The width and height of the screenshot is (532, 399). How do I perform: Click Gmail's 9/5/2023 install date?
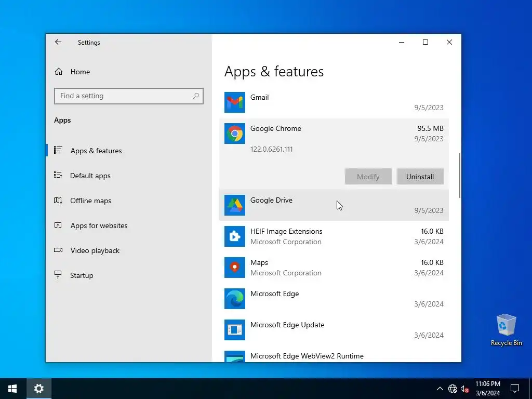pyautogui.click(x=429, y=108)
